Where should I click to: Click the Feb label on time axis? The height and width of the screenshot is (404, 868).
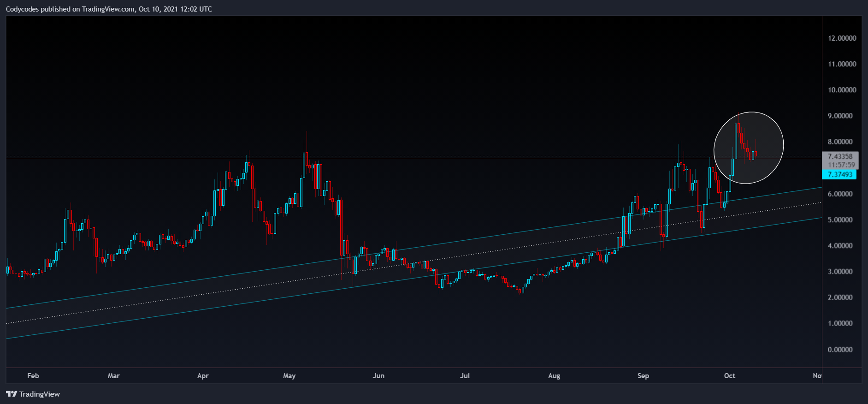point(33,375)
